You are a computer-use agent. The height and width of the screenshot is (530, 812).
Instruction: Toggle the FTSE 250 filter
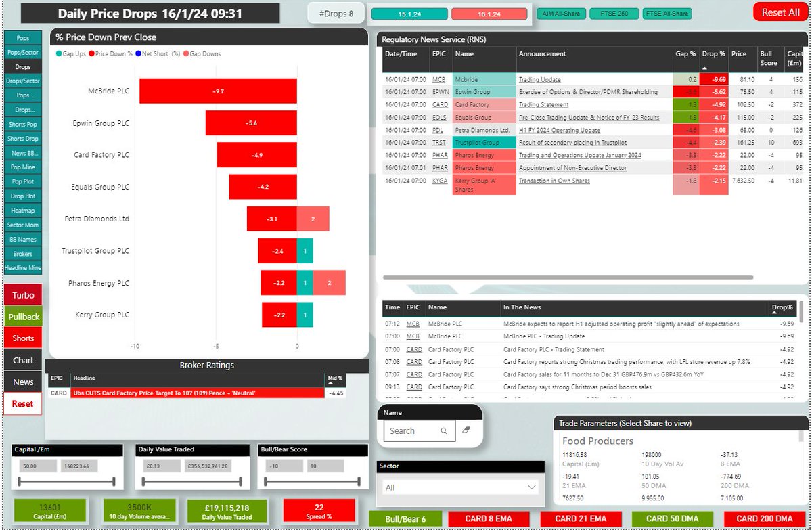613,14
